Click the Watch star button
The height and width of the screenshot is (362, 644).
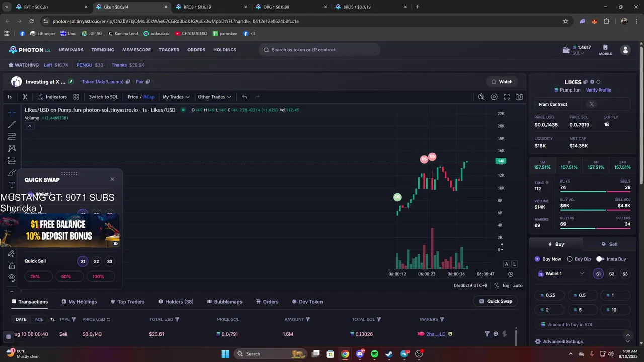502,82
